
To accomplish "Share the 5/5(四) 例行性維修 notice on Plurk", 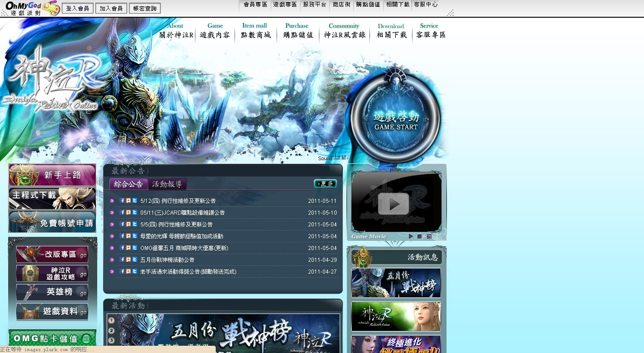I will pyautogui.click(x=129, y=224).
